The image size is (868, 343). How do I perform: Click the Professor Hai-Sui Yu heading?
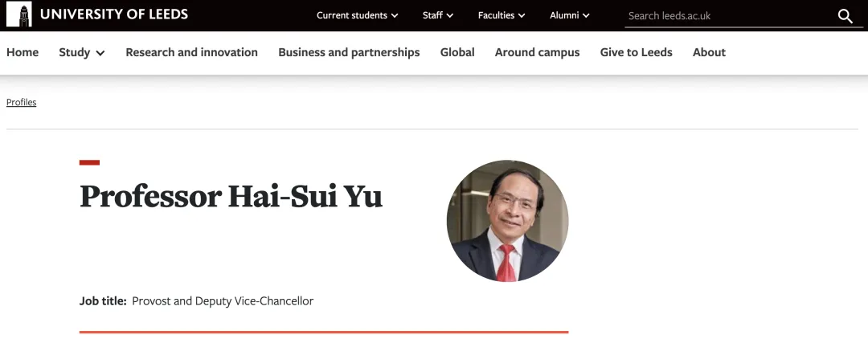click(x=231, y=197)
